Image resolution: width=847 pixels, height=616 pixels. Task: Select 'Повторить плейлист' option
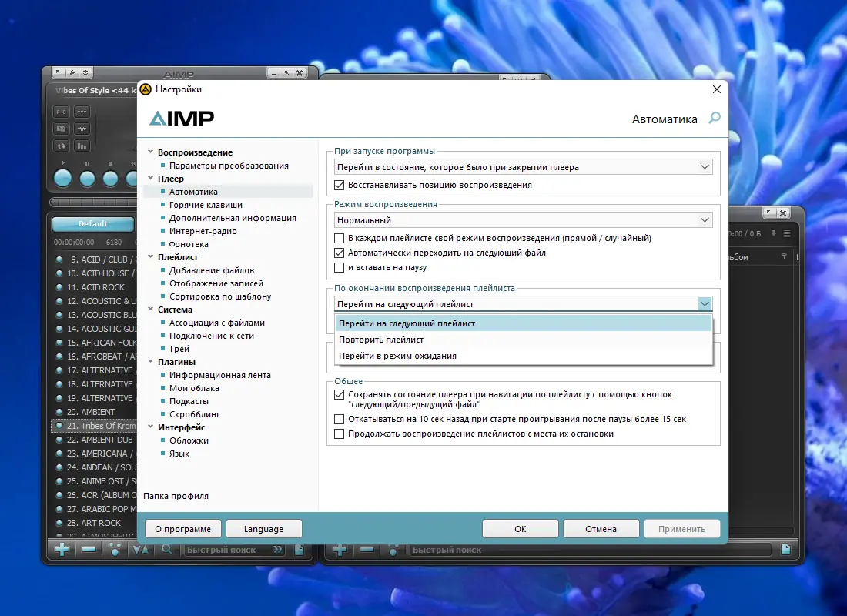524,340
